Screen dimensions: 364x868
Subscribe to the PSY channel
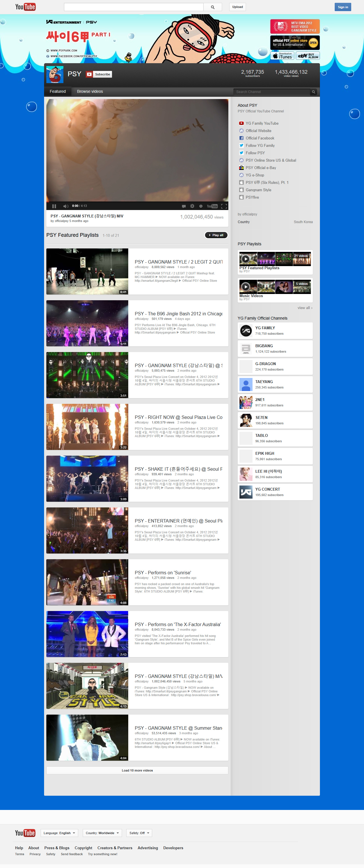tap(99, 74)
